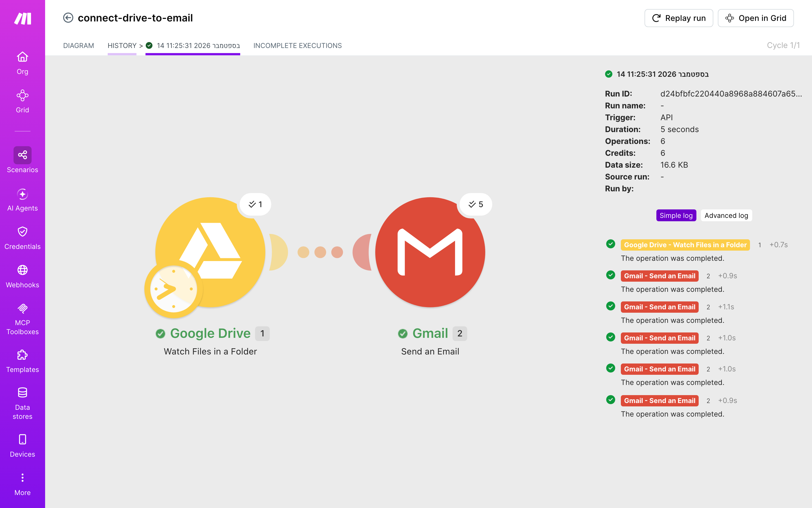
Task: Open AI Agents section
Action: (x=23, y=200)
